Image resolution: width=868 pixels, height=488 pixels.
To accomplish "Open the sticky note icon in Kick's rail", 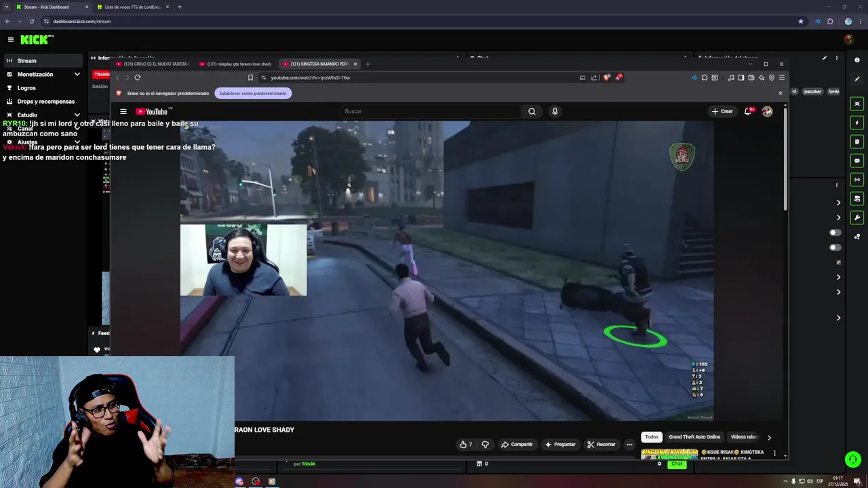I will click(x=857, y=142).
